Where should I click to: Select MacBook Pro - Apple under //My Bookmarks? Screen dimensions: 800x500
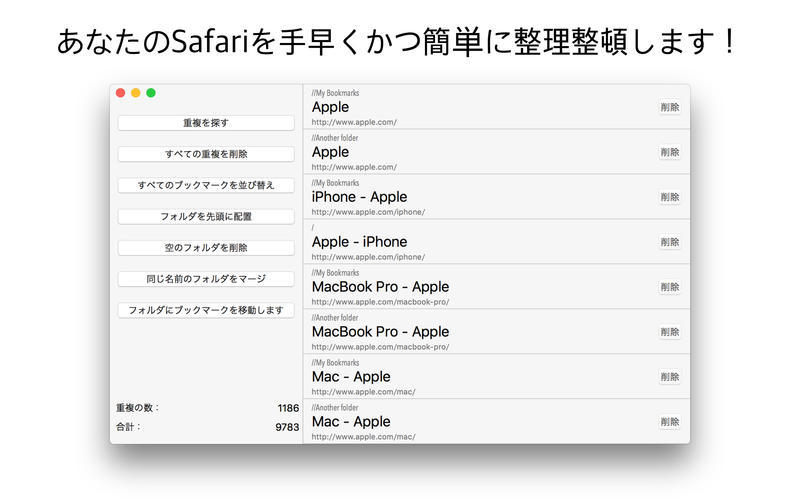[381, 287]
